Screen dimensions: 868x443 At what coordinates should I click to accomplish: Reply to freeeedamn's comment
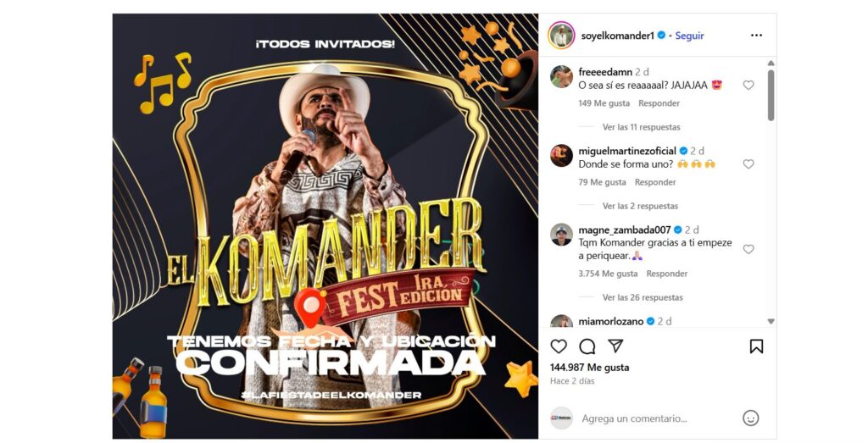pyautogui.click(x=659, y=103)
